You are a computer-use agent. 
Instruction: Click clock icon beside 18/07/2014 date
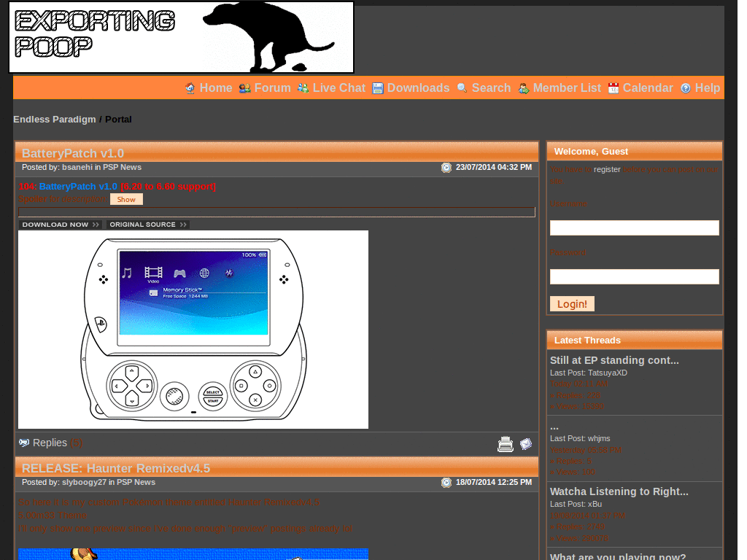click(x=446, y=483)
